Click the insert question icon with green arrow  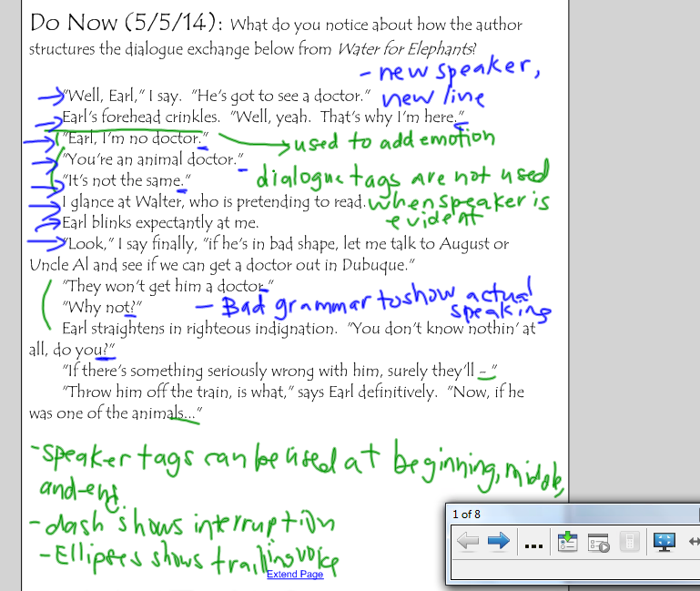point(567,542)
